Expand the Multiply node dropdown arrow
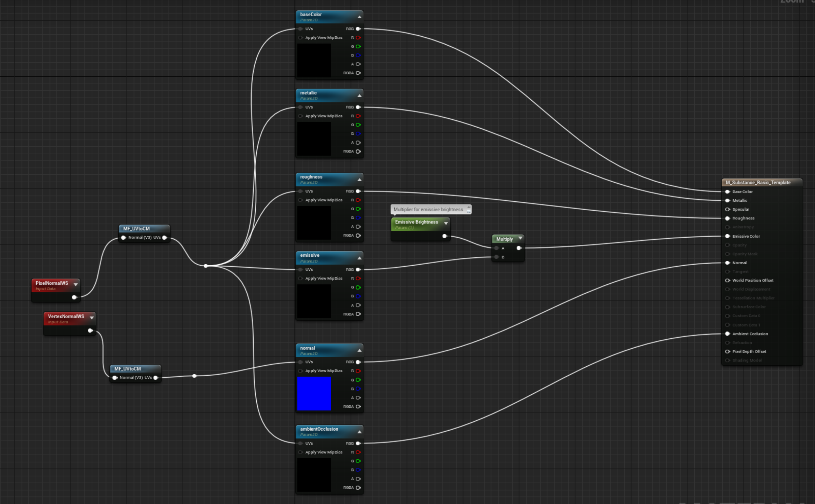The image size is (815, 504). (x=520, y=238)
